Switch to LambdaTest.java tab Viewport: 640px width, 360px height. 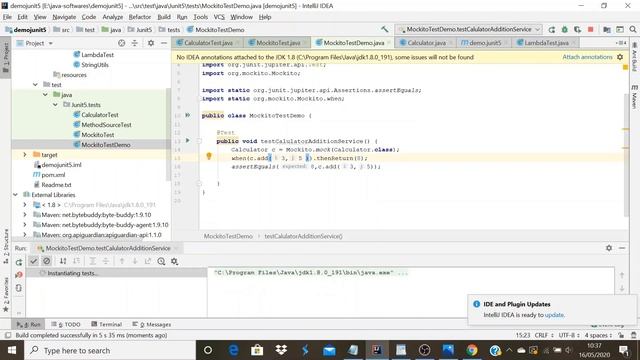546,42
